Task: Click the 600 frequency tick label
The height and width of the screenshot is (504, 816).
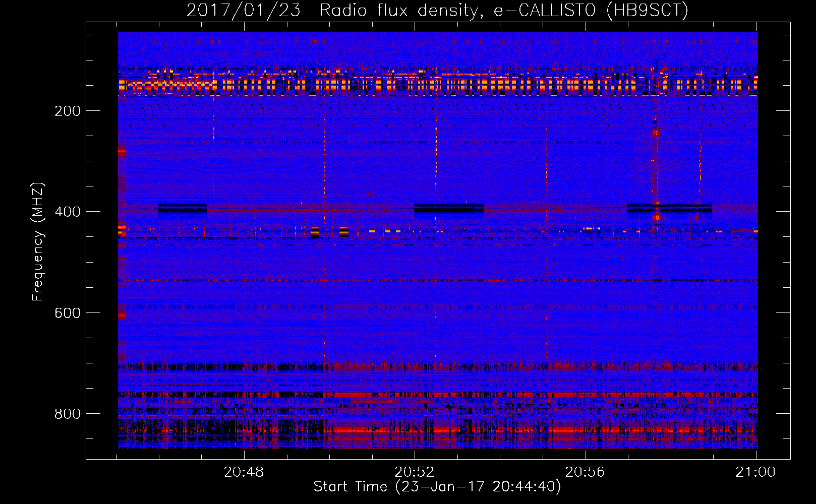Action: tap(68, 313)
